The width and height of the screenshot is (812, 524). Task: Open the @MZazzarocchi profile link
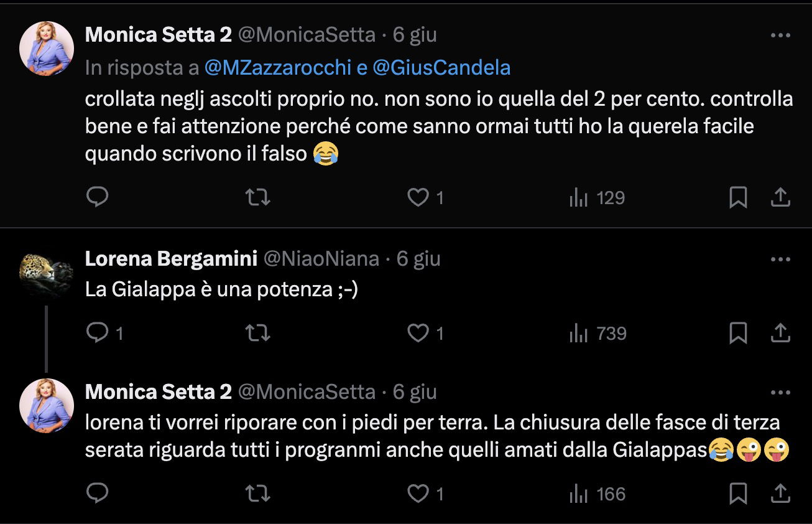[x=278, y=68]
